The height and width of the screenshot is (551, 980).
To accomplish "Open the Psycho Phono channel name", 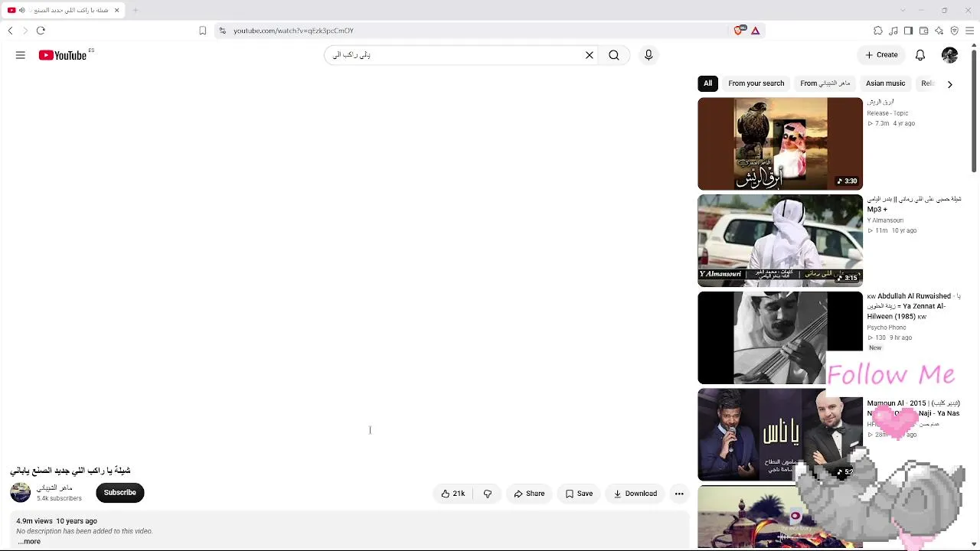I will [x=887, y=328].
